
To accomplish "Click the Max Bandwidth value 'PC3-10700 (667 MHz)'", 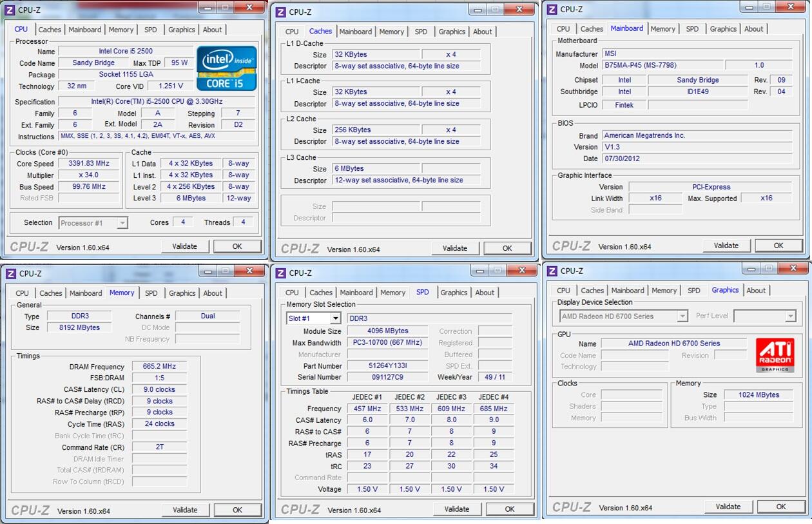I will pyautogui.click(x=387, y=343).
